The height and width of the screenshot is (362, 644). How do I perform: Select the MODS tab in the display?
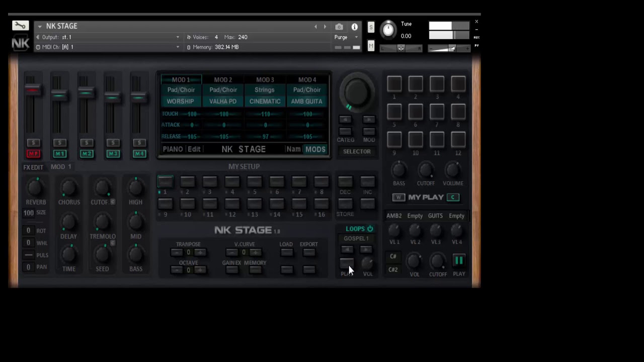(315, 149)
